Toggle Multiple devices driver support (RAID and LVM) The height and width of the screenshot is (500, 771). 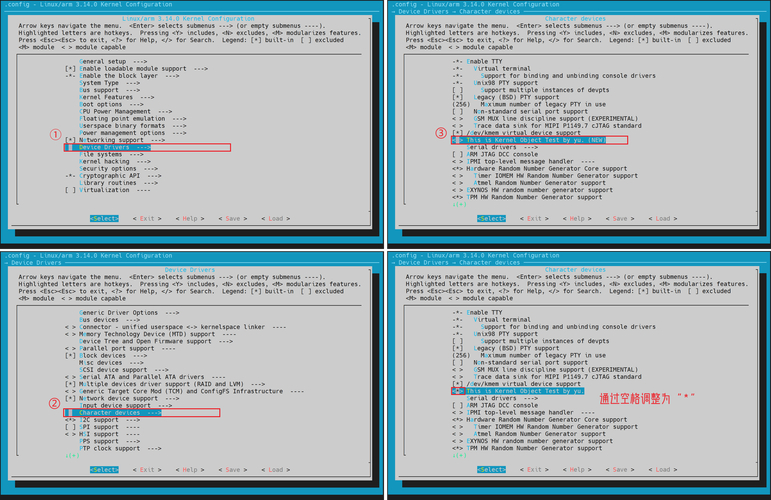point(70,384)
